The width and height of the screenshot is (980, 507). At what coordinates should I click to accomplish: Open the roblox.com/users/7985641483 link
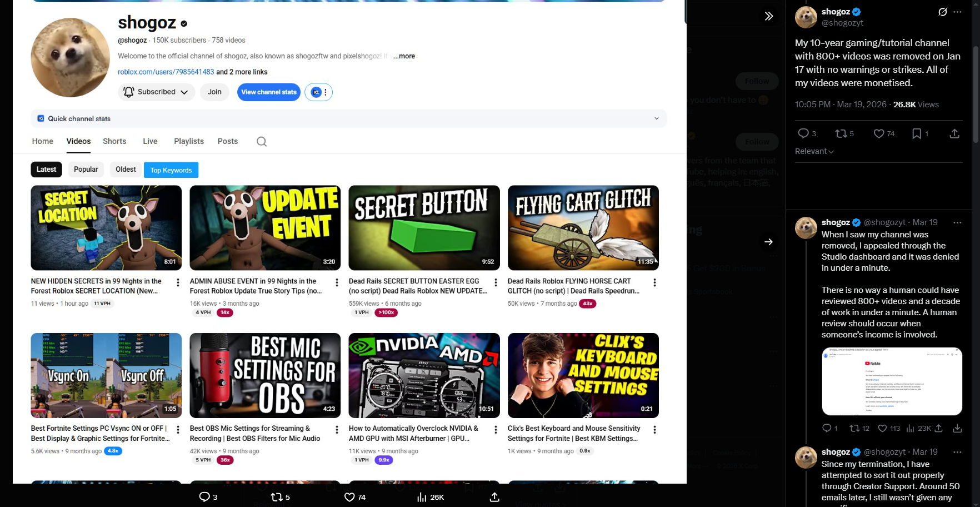click(x=166, y=72)
